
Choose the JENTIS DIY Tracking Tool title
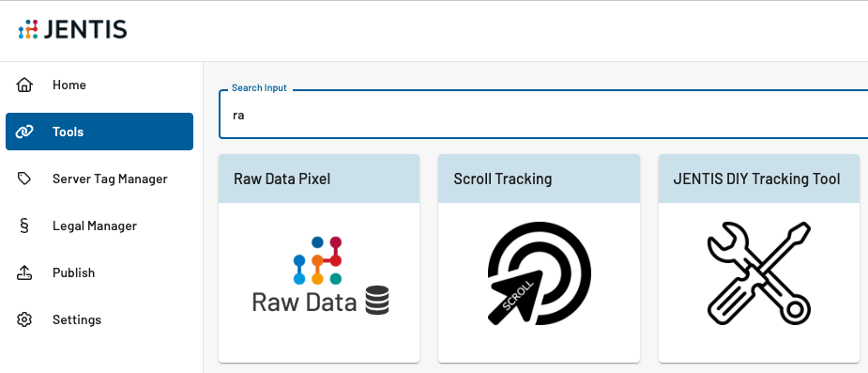(x=756, y=179)
